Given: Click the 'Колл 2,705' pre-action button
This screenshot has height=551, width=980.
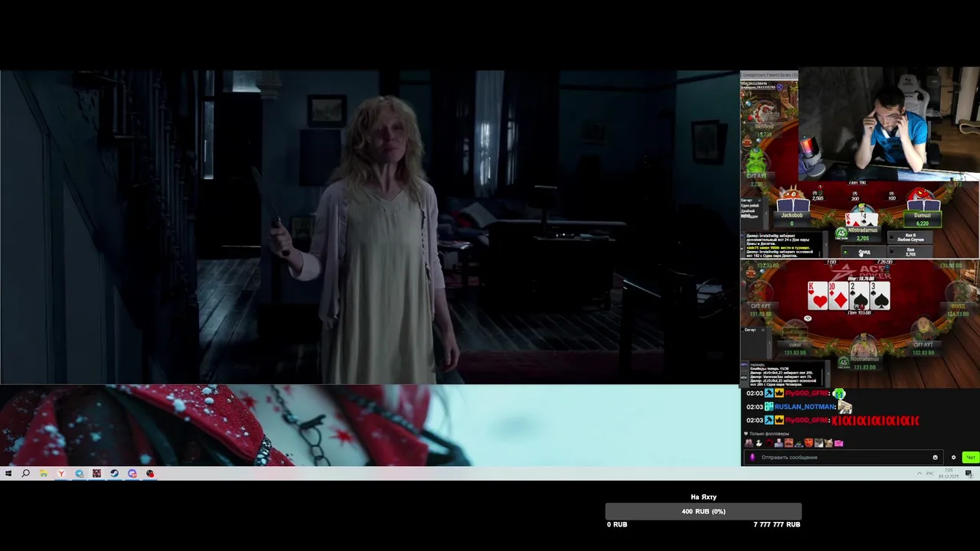Looking at the screenshot, I should click(x=910, y=252).
